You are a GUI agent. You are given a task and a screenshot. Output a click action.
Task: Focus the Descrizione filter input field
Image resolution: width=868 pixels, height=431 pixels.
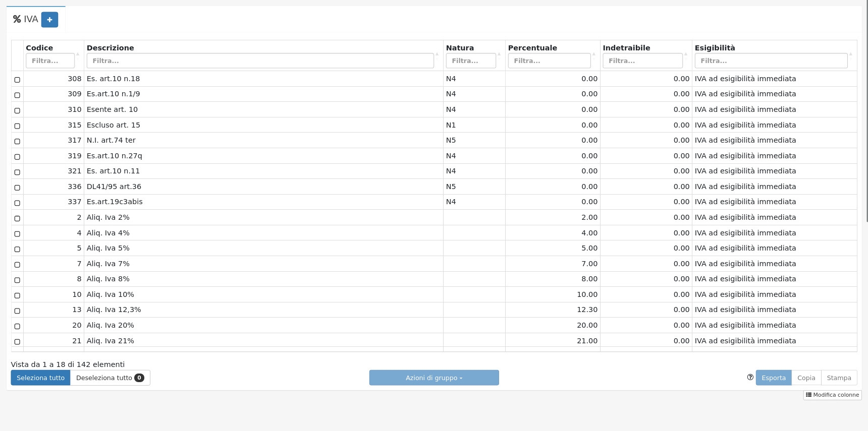(260, 60)
